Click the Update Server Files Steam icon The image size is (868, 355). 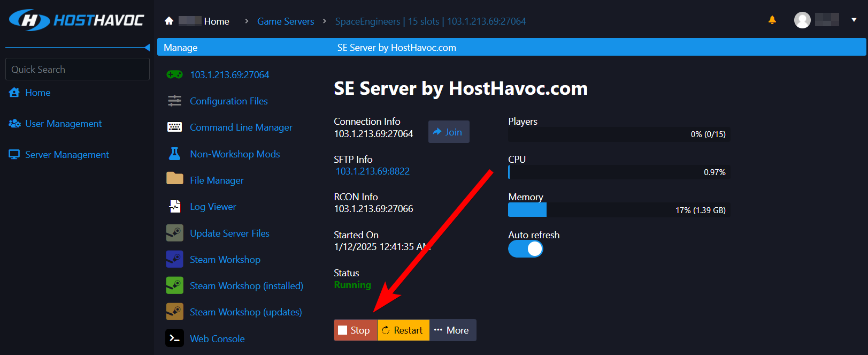[x=174, y=233]
